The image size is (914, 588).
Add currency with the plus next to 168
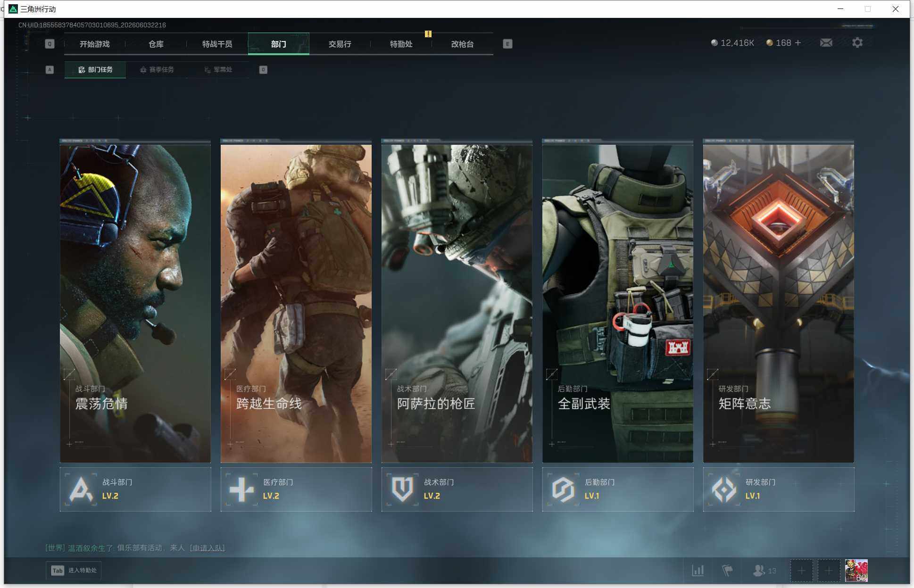(798, 43)
